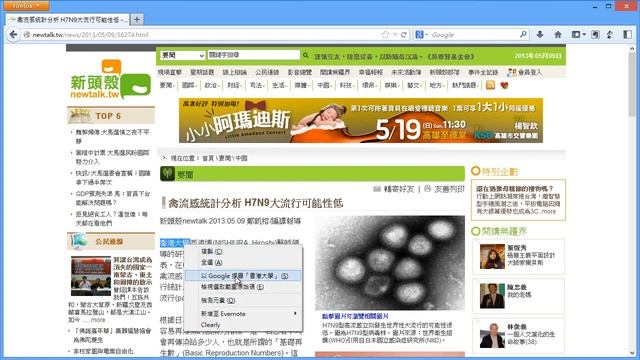
Task: Click the green 要聞 section header icon
Action: (x=167, y=174)
